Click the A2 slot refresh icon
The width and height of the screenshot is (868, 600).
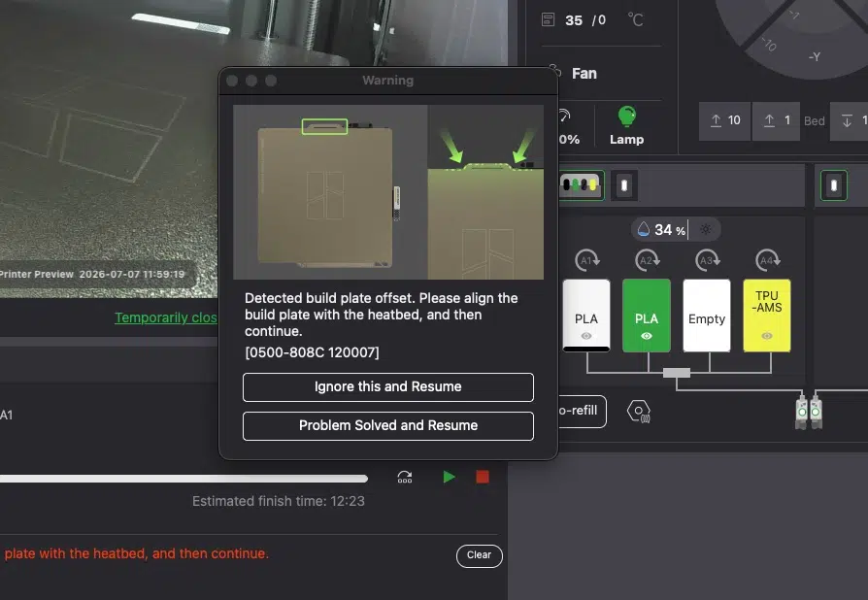tap(648, 260)
